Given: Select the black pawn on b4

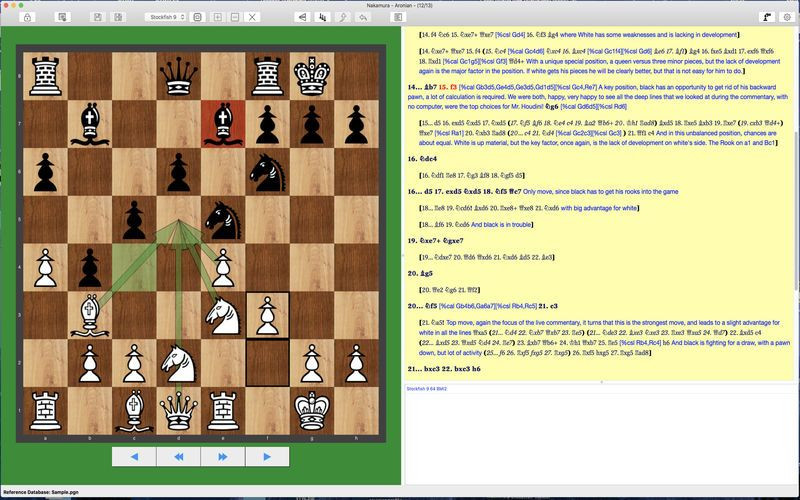Looking at the screenshot, I should click(90, 267).
